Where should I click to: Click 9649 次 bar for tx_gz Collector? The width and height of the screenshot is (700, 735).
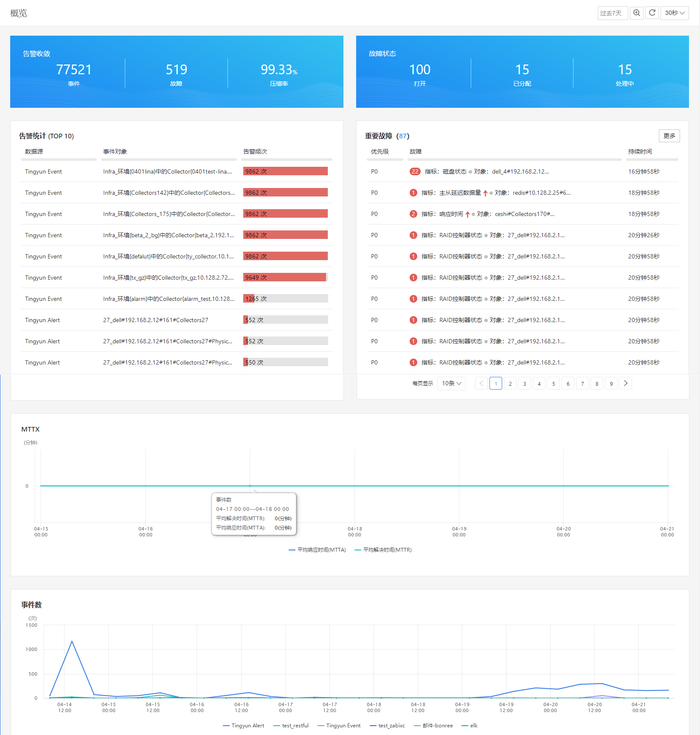tap(285, 278)
